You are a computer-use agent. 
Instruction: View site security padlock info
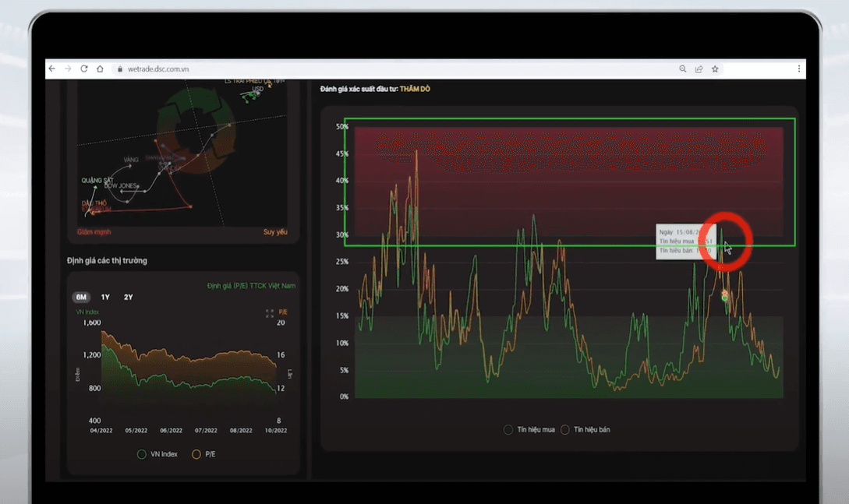(x=119, y=69)
